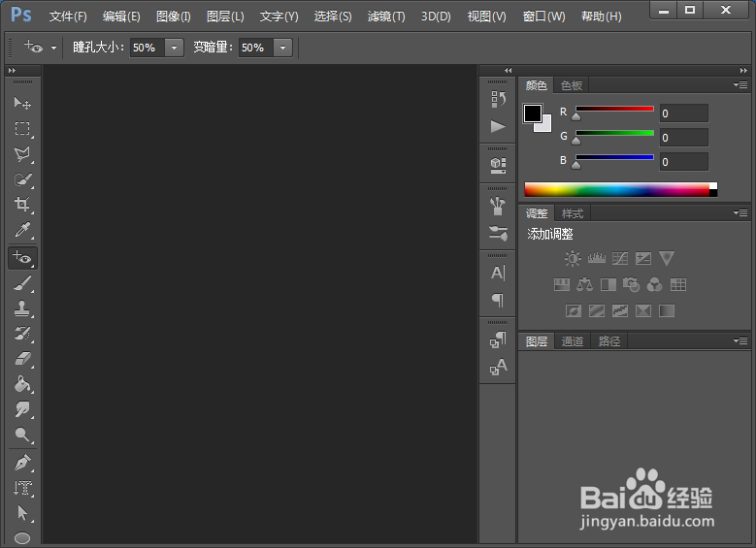This screenshot has height=548, width=756.
Task: Open the Actions panel play icon
Action: (498, 127)
